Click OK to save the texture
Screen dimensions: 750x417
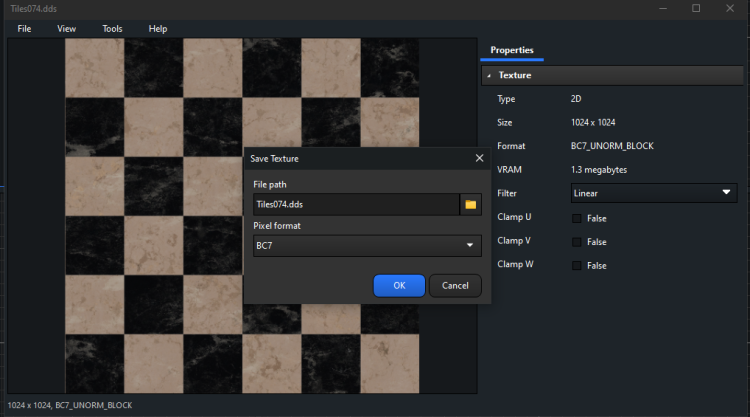(399, 286)
